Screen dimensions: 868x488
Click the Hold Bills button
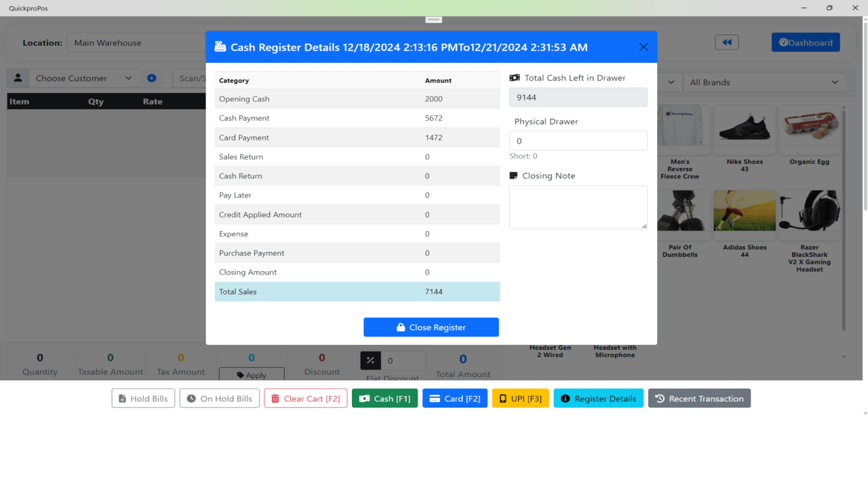click(x=142, y=398)
